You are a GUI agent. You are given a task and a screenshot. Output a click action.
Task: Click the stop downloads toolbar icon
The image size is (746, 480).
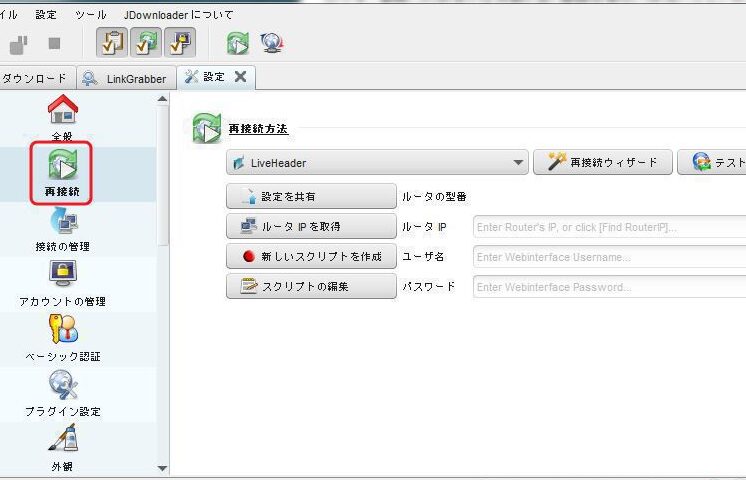point(54,44)
